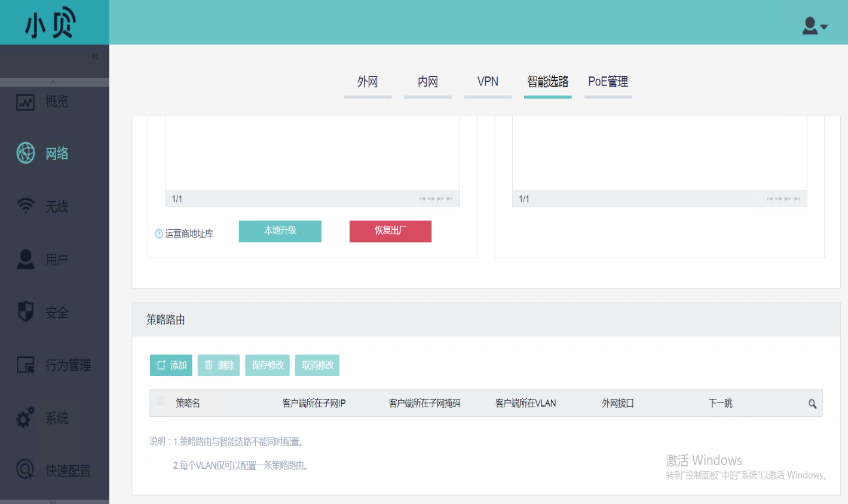Open the VPN tab
The image size is (848, 504).
pyautogui.click(x=488, y=82)
